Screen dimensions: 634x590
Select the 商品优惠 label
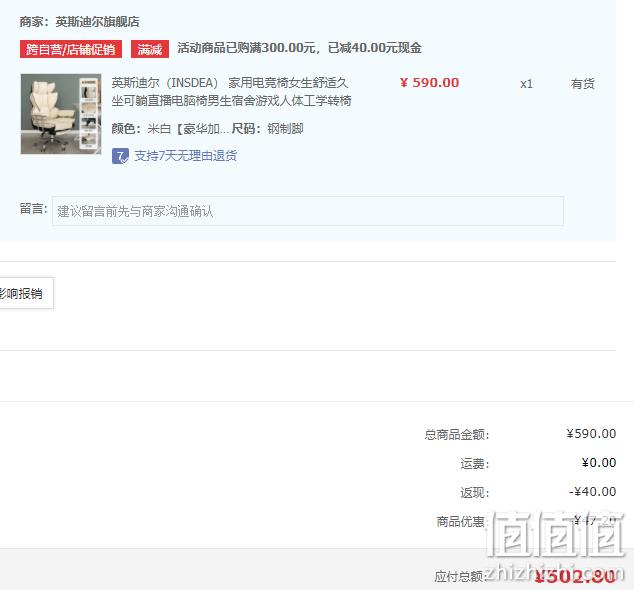(x=461, y=522)
